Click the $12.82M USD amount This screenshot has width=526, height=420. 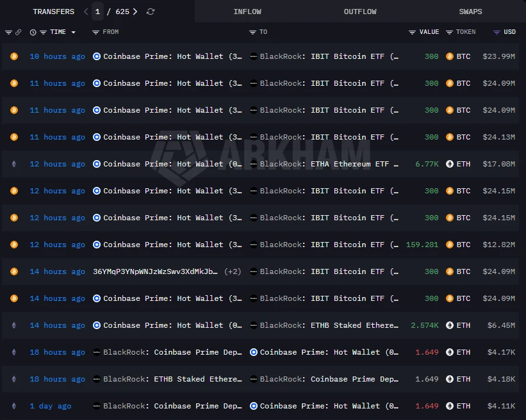[x=499, y=245]
